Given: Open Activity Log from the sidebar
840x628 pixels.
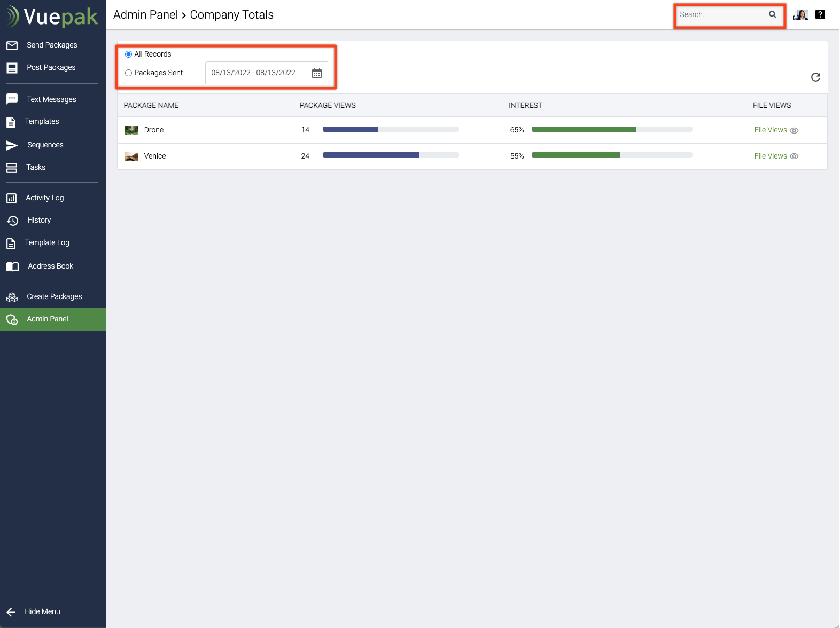Looking at the screenshot, I should 45,198.
